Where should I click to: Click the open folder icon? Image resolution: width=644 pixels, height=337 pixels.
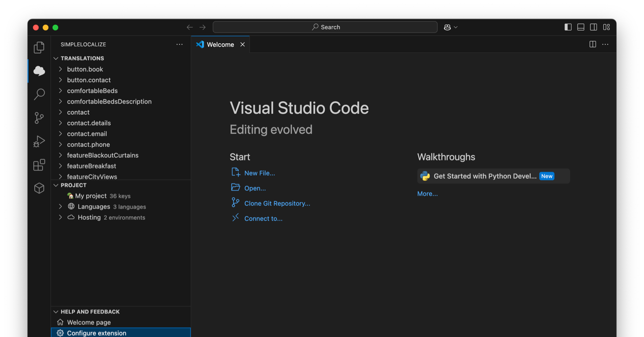tap(235, 187)
